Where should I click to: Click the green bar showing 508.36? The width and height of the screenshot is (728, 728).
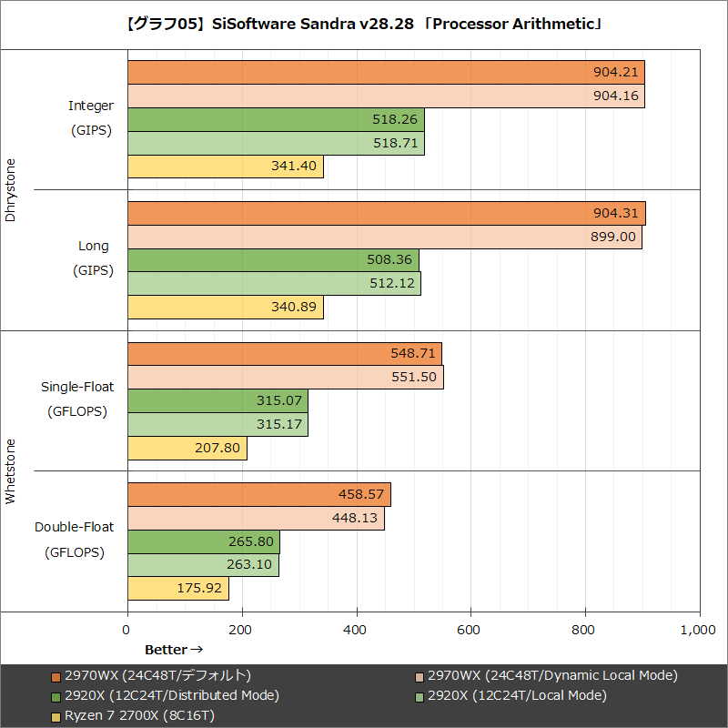[273, 259]
